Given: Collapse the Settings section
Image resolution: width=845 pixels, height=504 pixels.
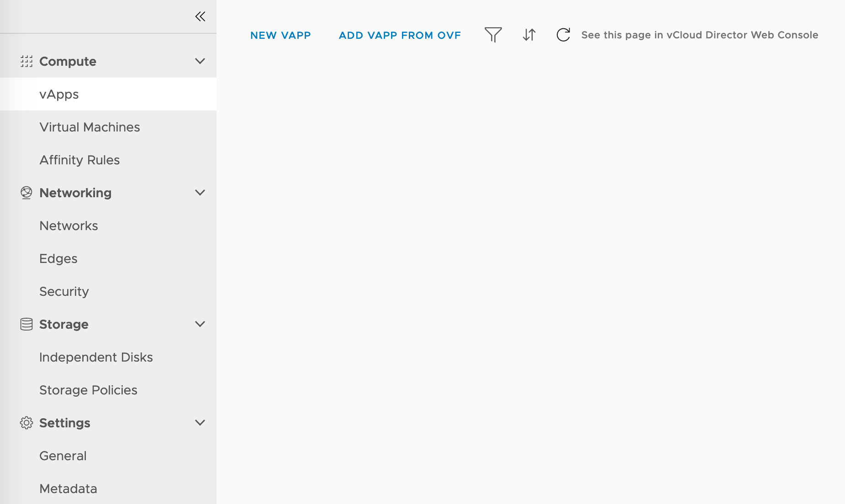Looking at the screenshot, I should coord(200,423).
